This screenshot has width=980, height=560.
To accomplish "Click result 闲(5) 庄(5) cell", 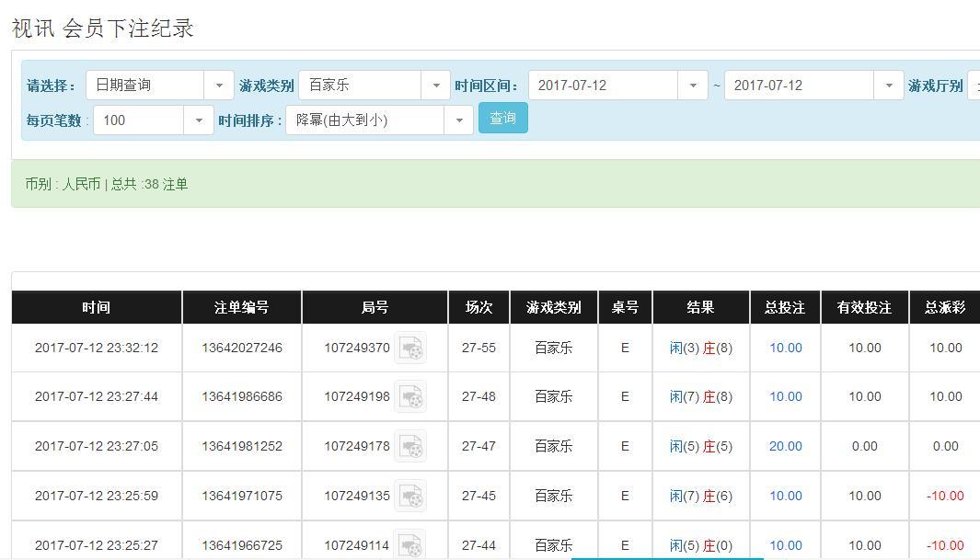I will click(x=700, y=446).
